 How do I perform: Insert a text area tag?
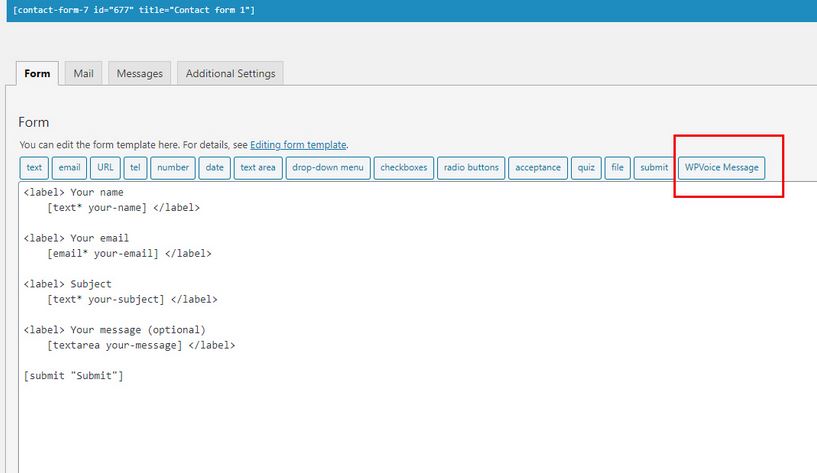[258, 168]
